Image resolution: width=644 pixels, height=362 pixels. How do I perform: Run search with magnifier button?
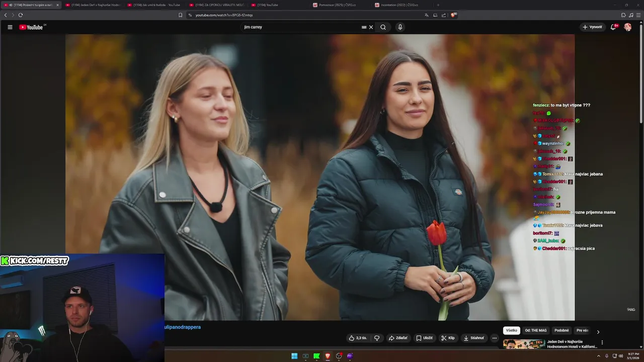383,27
